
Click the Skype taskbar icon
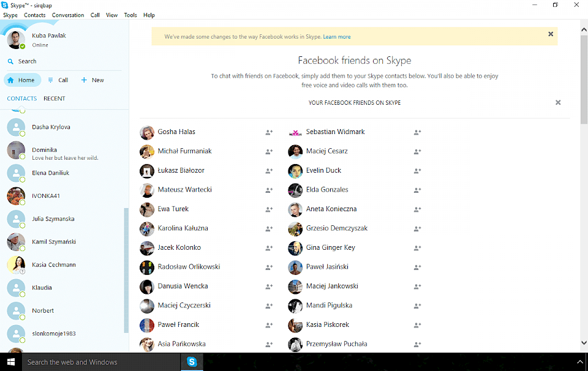tap(192, 362)
